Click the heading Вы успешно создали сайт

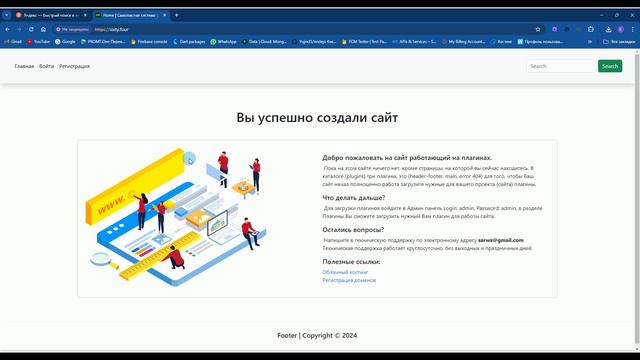pyautogui.click(x=317, y=118)
